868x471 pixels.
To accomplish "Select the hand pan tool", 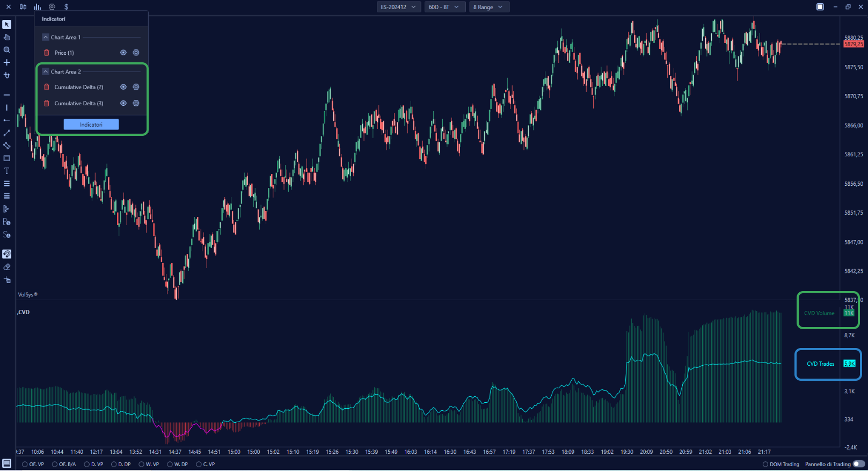I will coord(6,37).
